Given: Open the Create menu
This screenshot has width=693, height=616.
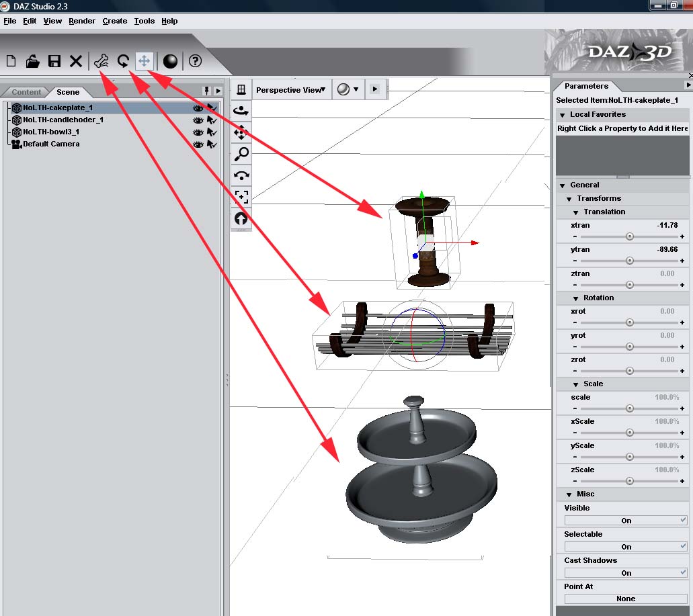Looking at the screenshot, I should (114, 21).
